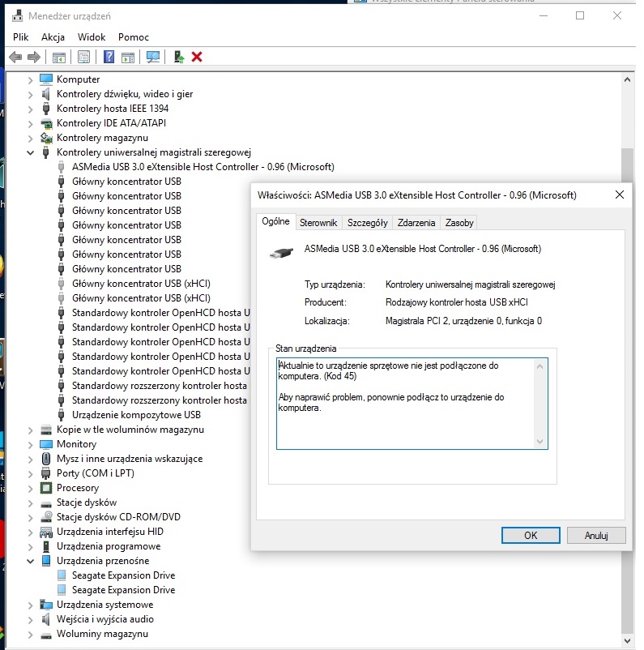Click the Kopie w tle woluminów magazynu icon
Screen dimensions: 644x650
click(46, 430)
